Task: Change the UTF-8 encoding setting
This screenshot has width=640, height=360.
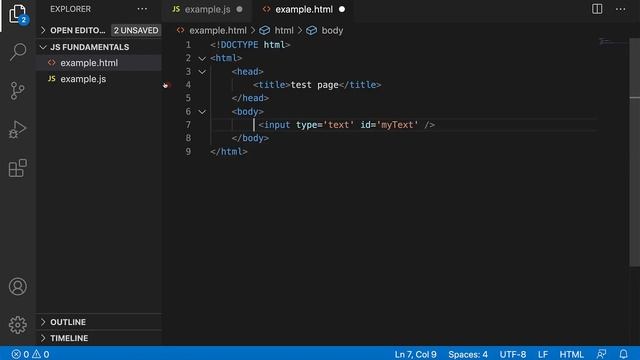Action: tap(513, 354)
